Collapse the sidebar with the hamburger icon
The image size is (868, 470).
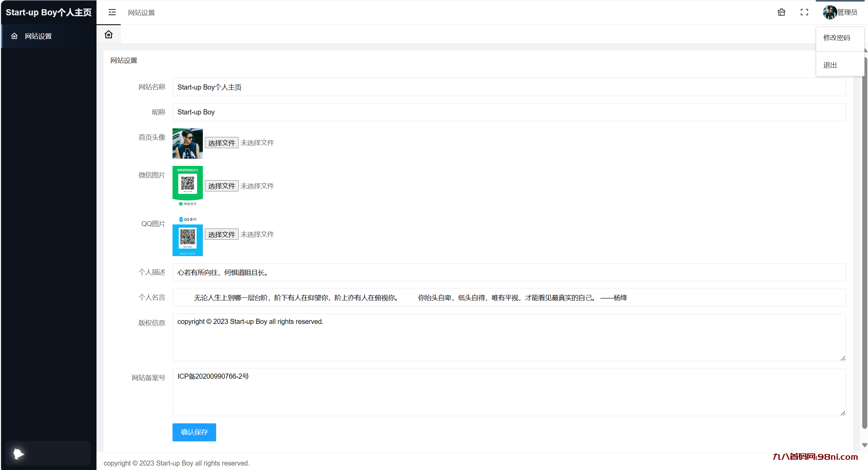pyautogui.click(x=112, y=13)
